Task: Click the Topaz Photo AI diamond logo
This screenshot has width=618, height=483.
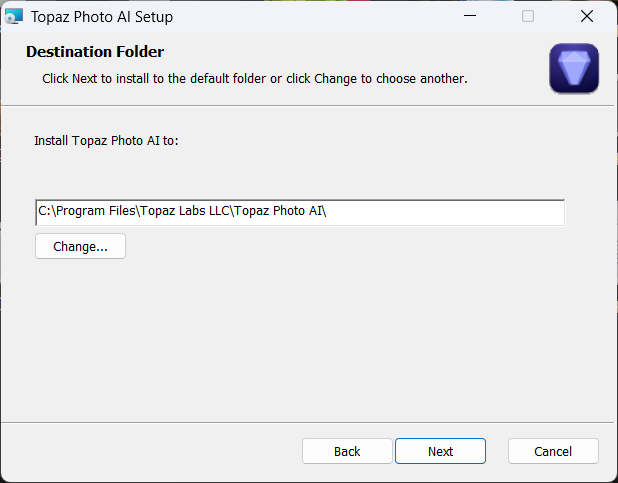Action: click(574, 69)
